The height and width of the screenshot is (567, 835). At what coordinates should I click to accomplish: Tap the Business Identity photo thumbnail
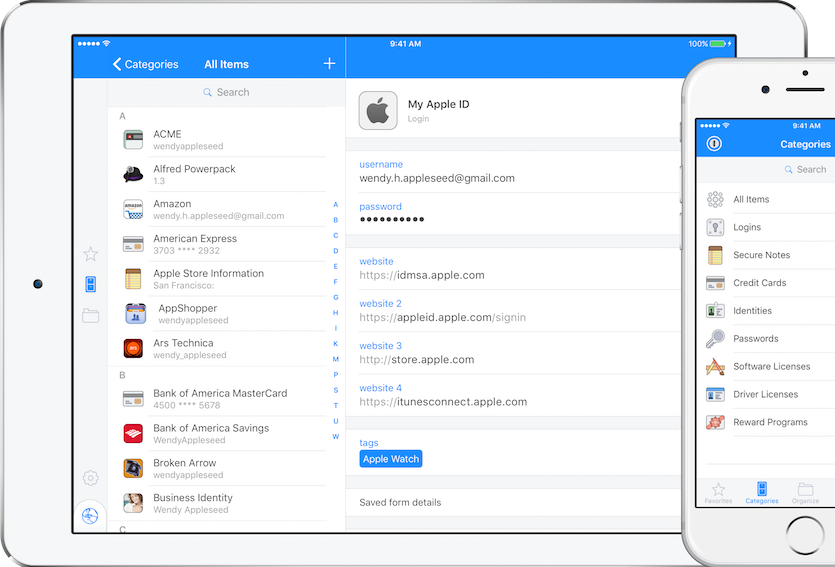click(133, 503)
